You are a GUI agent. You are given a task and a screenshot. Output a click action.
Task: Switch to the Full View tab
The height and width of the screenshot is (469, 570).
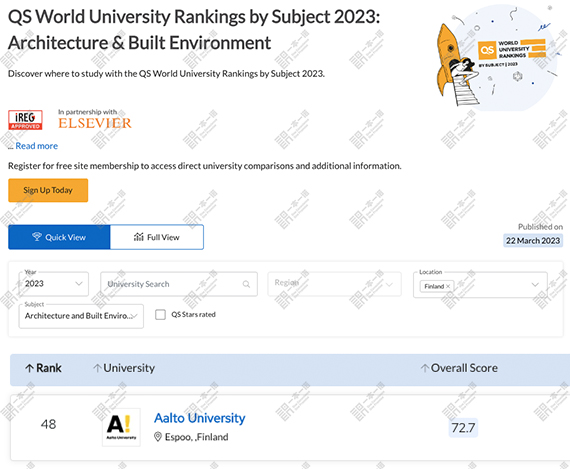tap(157, 237)
